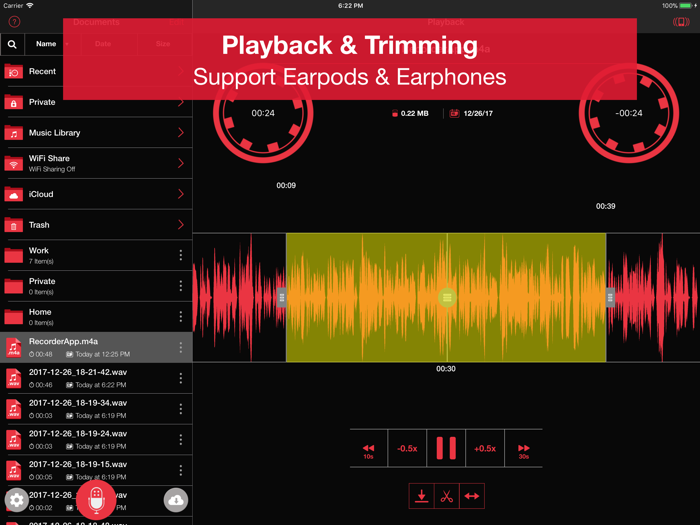This screenshot has width=700, height=525.
Task: Open more options for Work folder
Action: (181, 255)
